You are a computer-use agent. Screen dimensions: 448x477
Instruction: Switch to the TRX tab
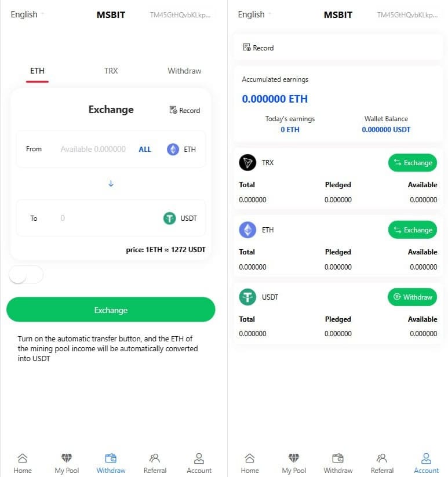[111, 71]
